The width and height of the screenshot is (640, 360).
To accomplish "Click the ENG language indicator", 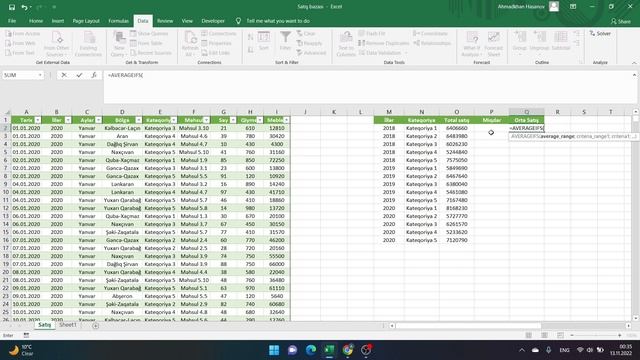I will coord(564,350).
